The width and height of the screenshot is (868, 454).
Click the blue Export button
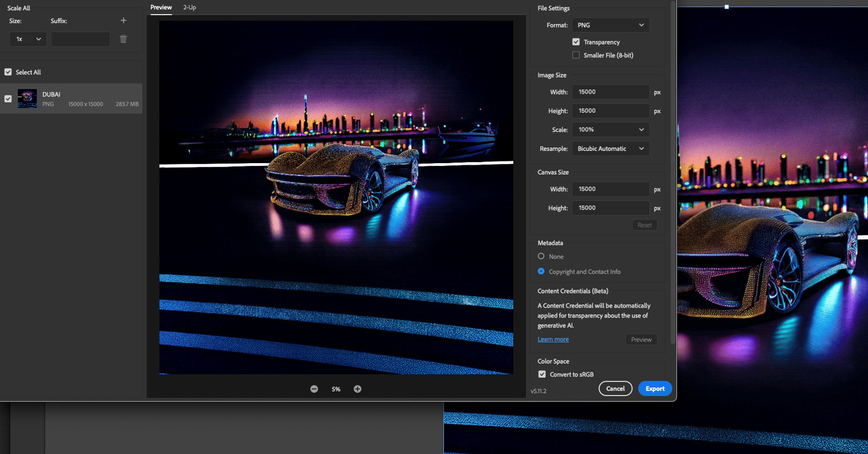(655, 389)
